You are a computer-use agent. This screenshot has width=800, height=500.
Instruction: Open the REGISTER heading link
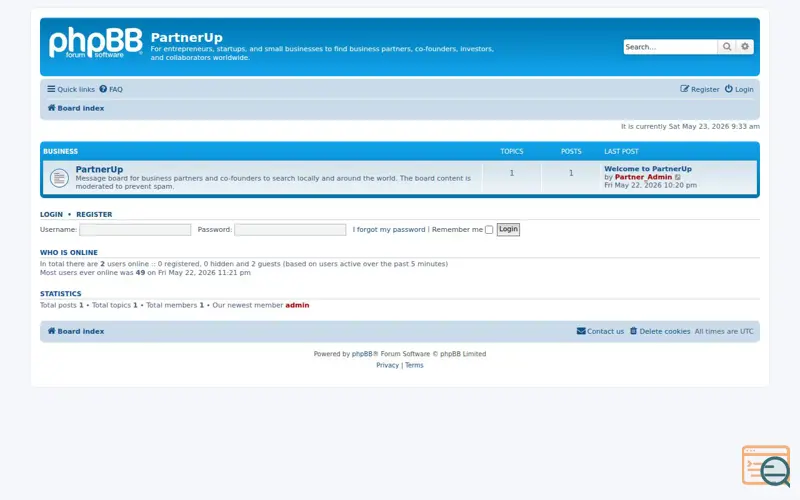point(94,214)
